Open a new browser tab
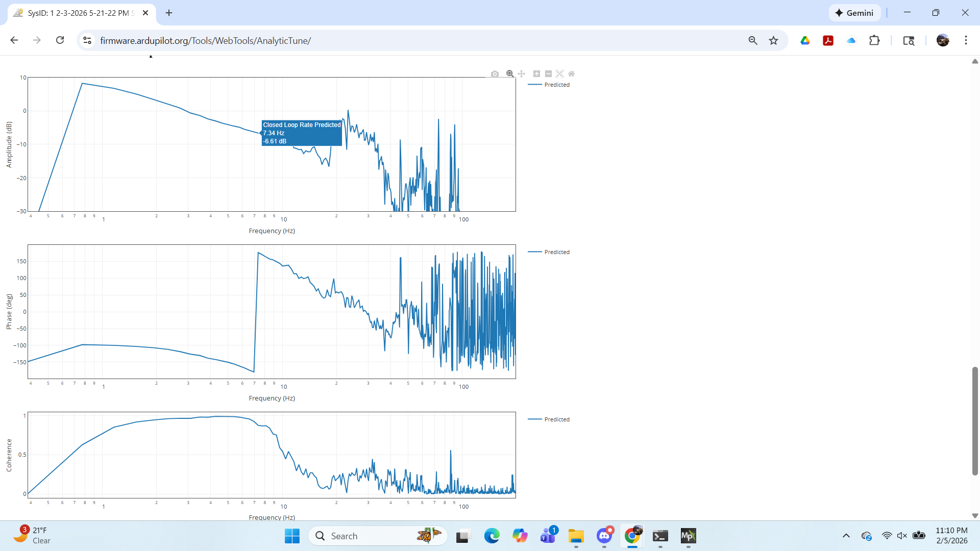This screenshot has width=980, height=551. 169,13
